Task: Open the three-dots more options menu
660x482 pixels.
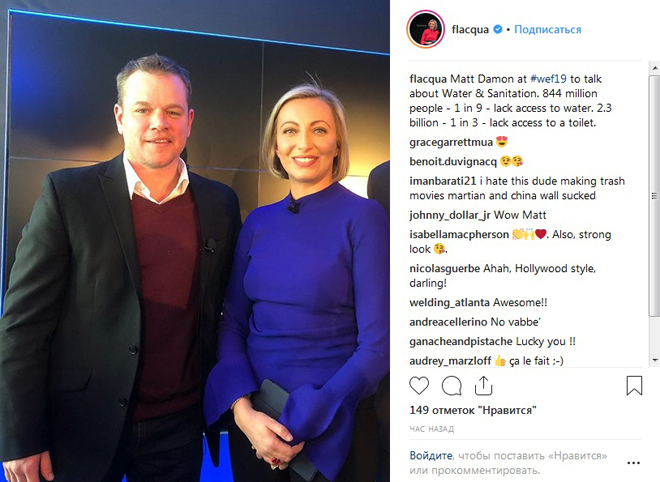Action: (x=633, y=463)
